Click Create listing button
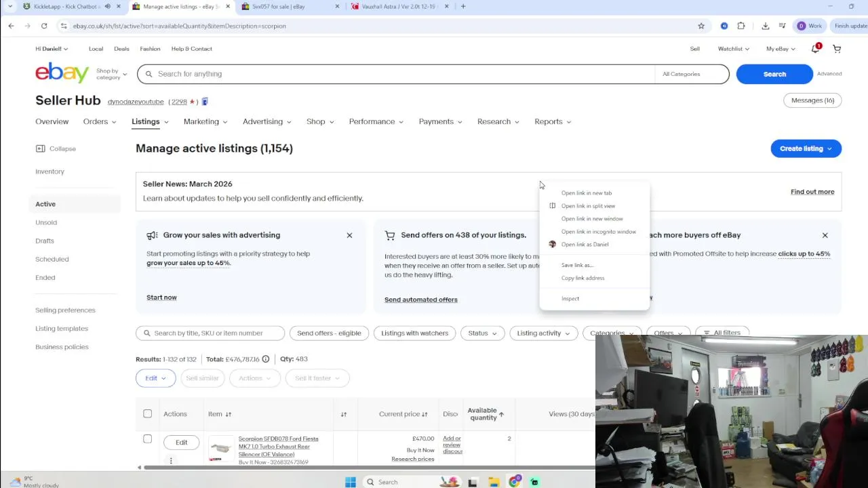This screenshot has width=868, height=488. click(806, 148)
